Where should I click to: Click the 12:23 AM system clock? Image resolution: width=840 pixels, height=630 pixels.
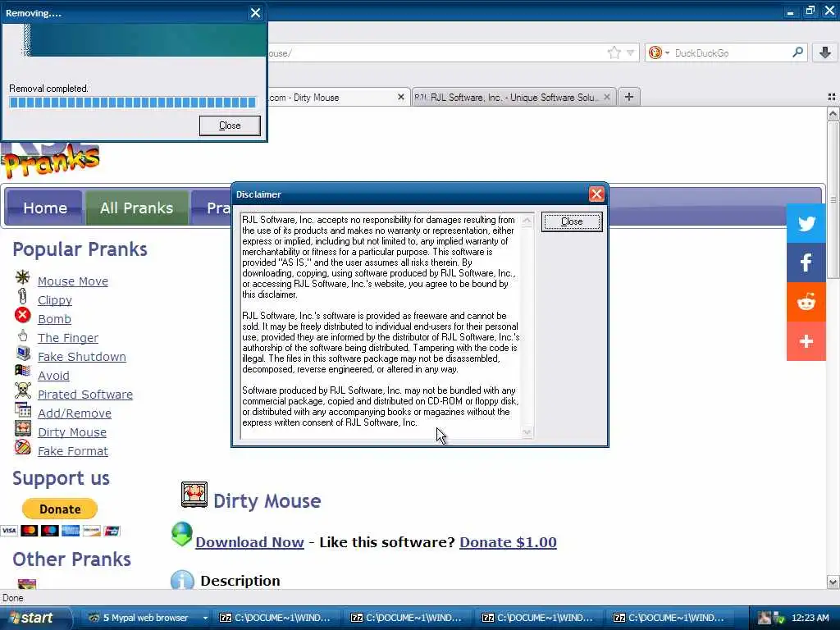(x=810, y=619)
